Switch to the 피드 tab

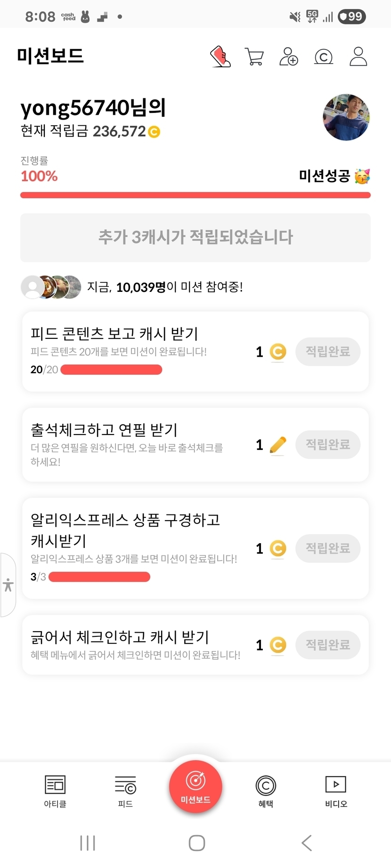tap(125, 792)
